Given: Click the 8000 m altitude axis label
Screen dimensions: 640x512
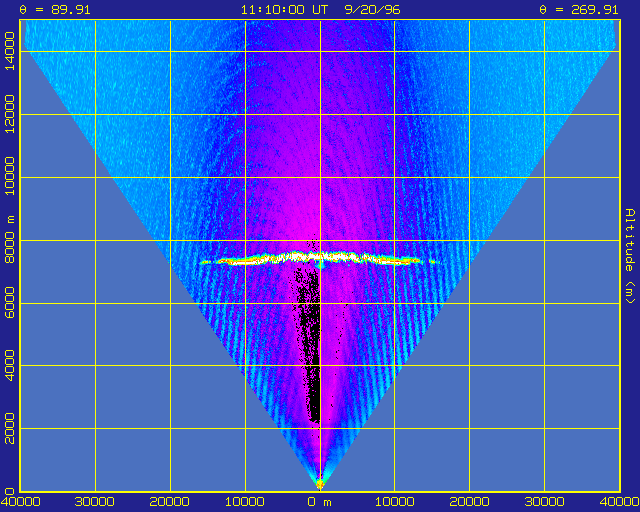Looking at the screenshot, I should [9, 240].
